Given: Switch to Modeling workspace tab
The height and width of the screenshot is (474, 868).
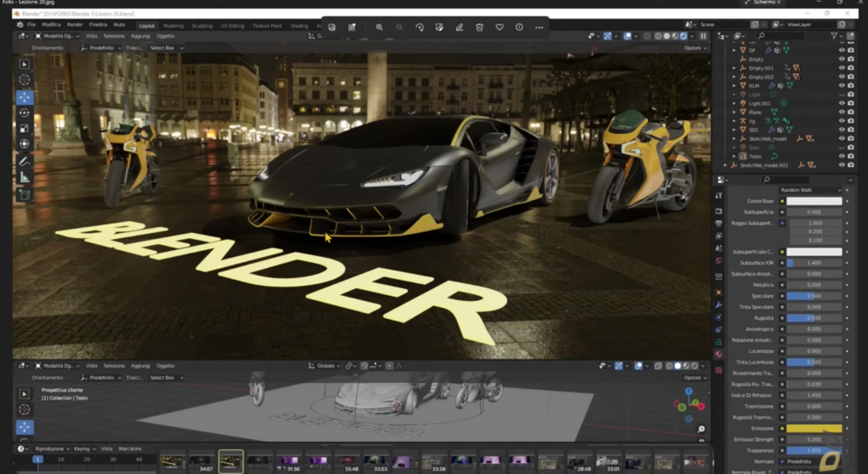Looking at the screenshot, I should tap(173, 26).
